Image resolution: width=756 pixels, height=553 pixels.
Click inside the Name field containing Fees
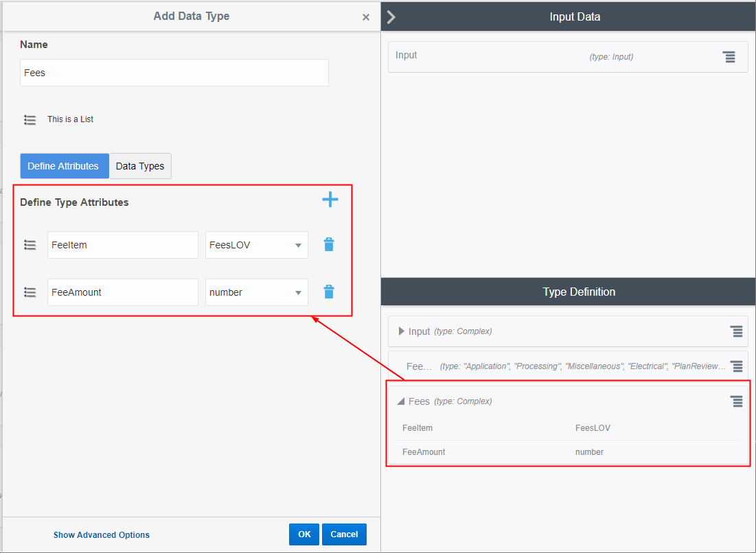click(174, 72)
